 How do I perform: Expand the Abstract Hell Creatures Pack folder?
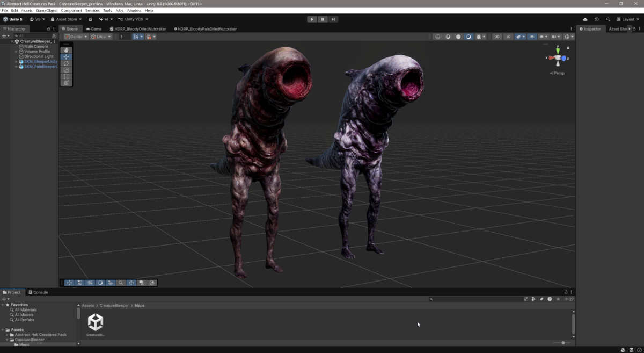pos(6,335)
